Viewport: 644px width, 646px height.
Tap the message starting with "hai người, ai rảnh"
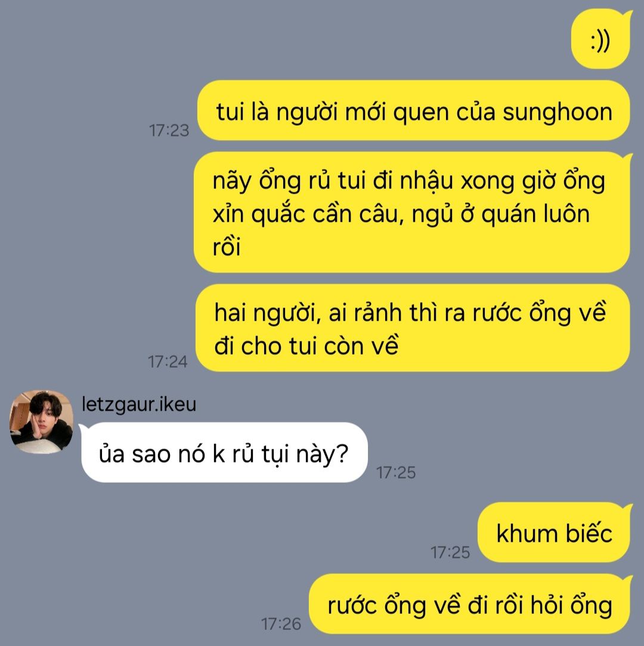pyautogui.click(x=413, y=328)
